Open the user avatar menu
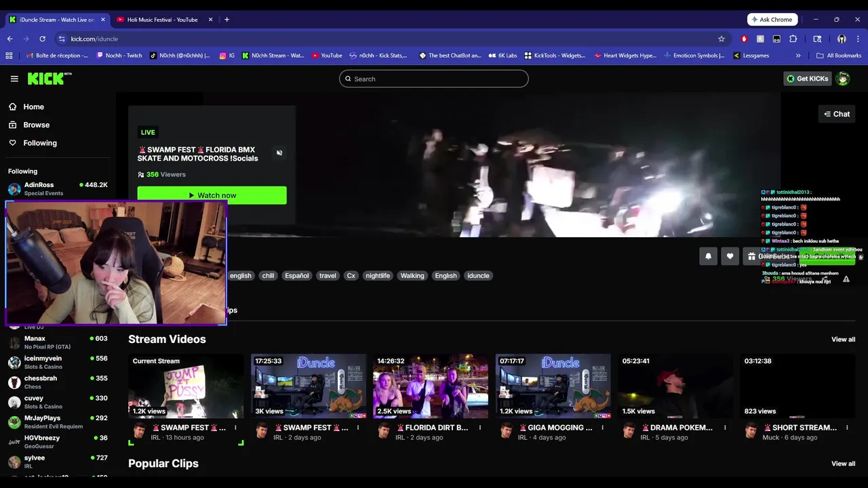Image resolution: width=868 pixels, height=488 pixels. [x=843, y=79]
